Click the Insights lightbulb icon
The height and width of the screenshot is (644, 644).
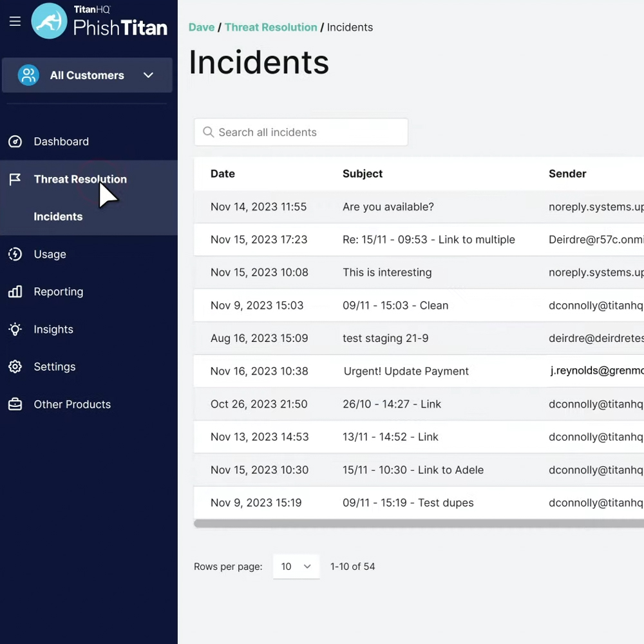pos(15,329)
